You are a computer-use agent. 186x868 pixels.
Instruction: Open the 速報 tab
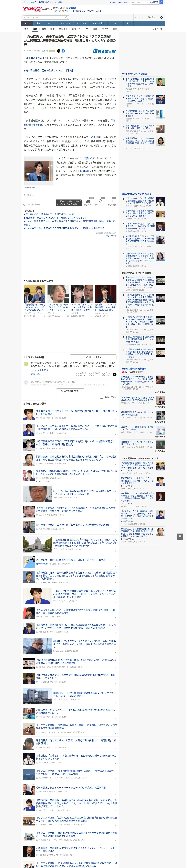pyautogui.click(x=38, y=24)
